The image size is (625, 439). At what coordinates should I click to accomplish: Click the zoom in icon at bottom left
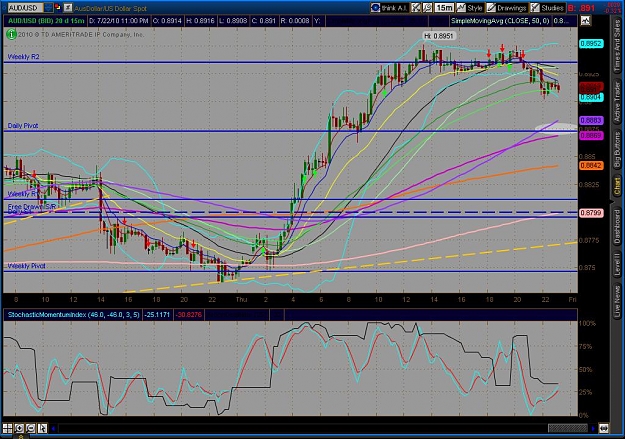[x=19, y=429]
